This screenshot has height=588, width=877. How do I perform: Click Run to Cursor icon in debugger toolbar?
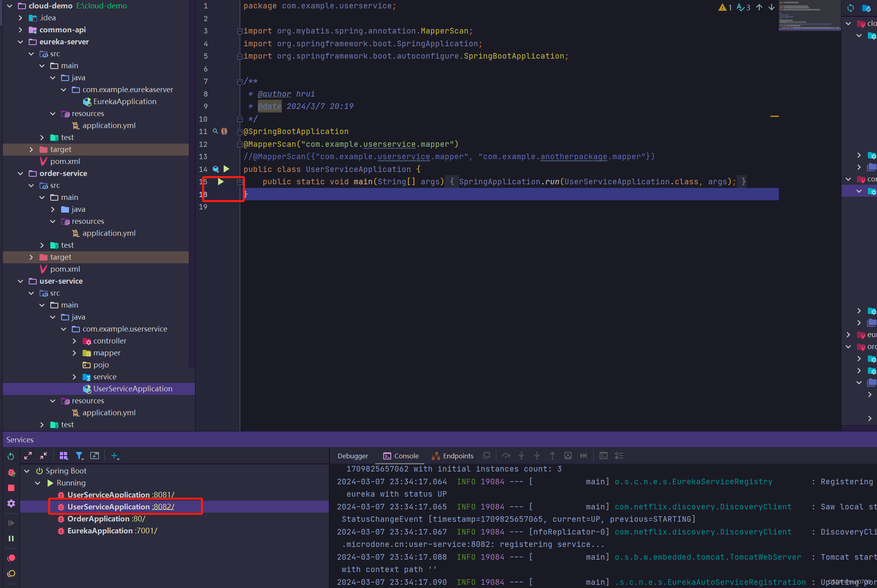click(x=584, y=456)
